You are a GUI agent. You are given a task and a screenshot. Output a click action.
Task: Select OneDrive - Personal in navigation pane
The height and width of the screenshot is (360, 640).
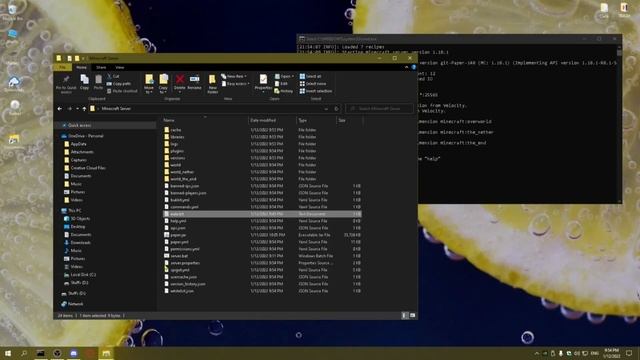86,136
